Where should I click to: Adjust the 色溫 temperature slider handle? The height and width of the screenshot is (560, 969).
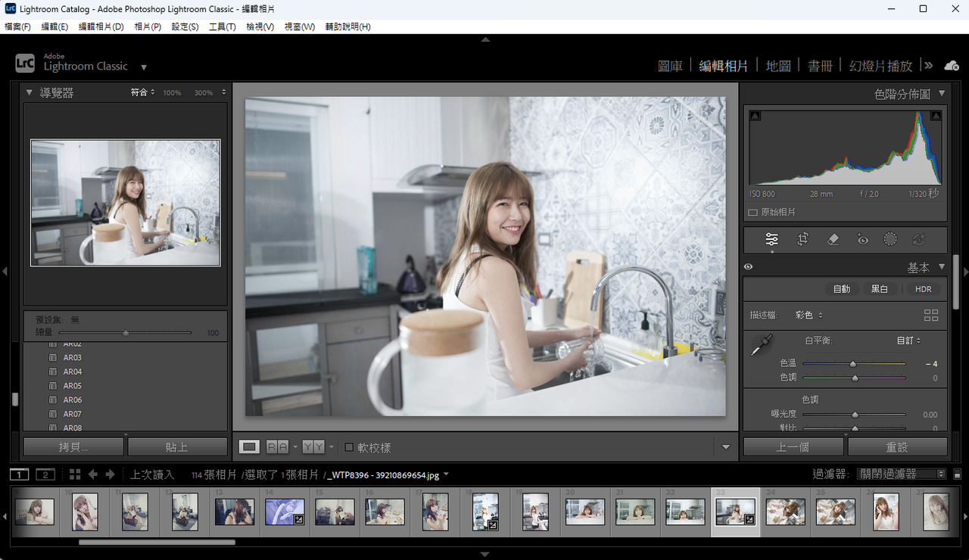tap(852, 364)
